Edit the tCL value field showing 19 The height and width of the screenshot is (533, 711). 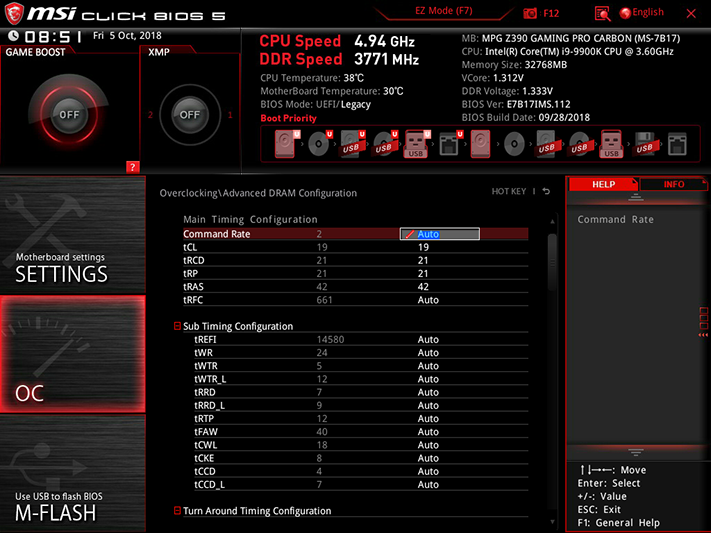(x=423, y=247)
